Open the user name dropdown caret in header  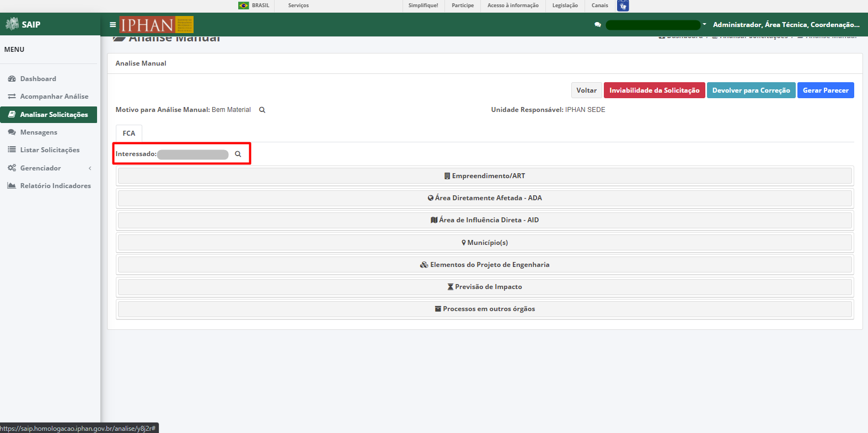click(704, 24)
